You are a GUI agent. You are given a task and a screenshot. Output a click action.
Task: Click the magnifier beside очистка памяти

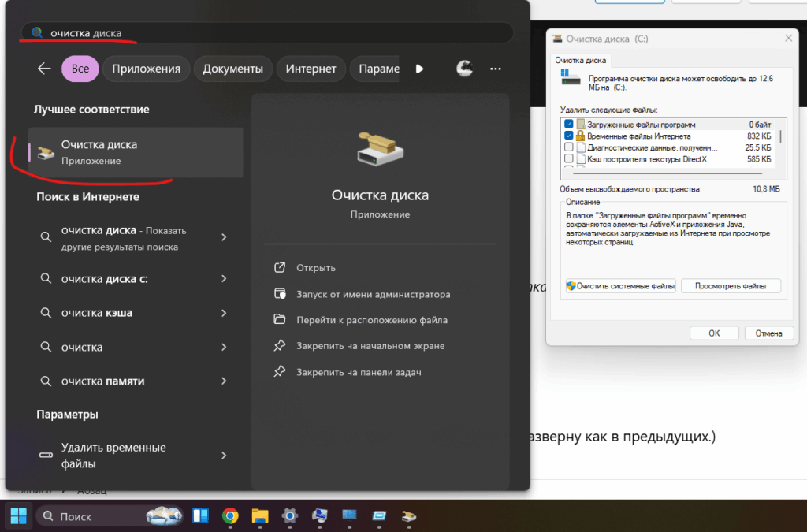coord(46,381)
